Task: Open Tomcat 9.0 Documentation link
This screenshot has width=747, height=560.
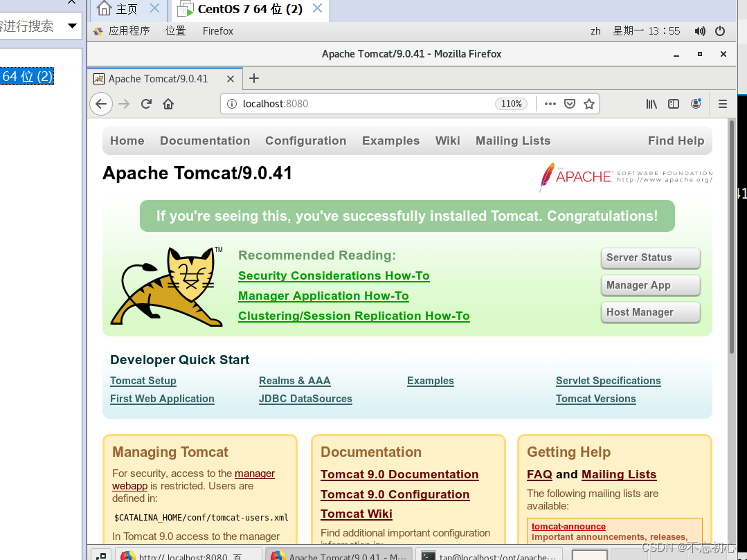Action: click(399, 474)
